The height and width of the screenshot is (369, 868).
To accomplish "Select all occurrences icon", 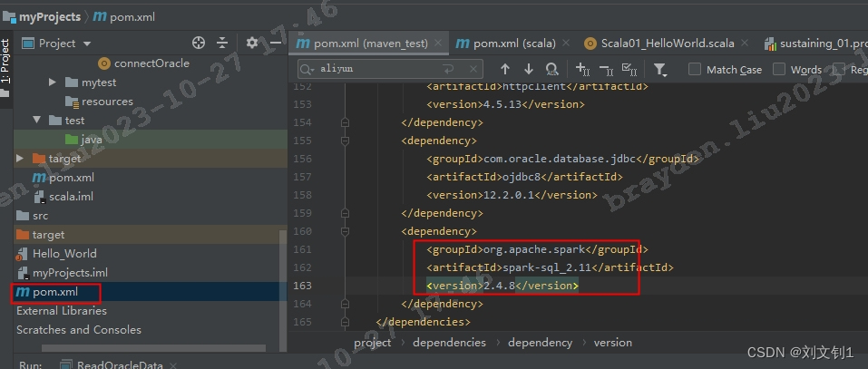I will click(629, 69).
